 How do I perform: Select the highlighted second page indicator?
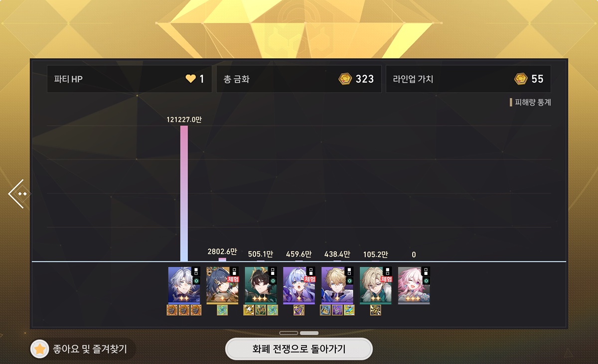[309, 333]
